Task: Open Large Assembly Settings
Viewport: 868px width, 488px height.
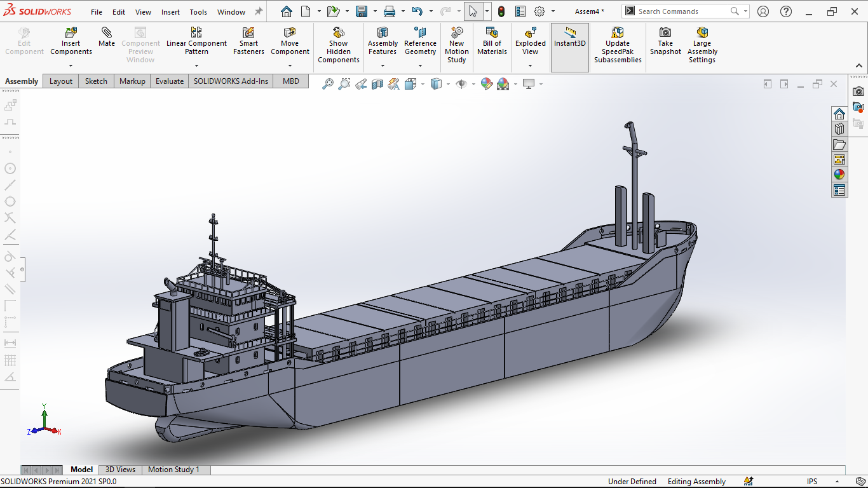Action: (x=702, y=45)
